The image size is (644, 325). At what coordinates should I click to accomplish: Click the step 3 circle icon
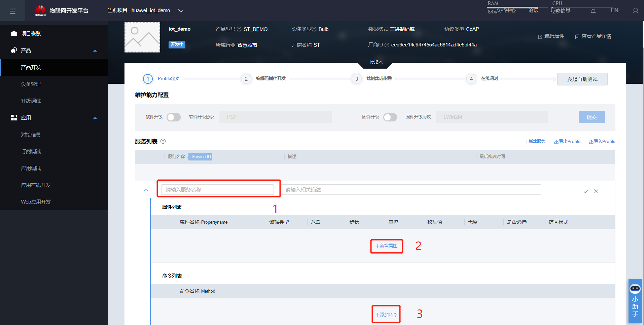356,79
